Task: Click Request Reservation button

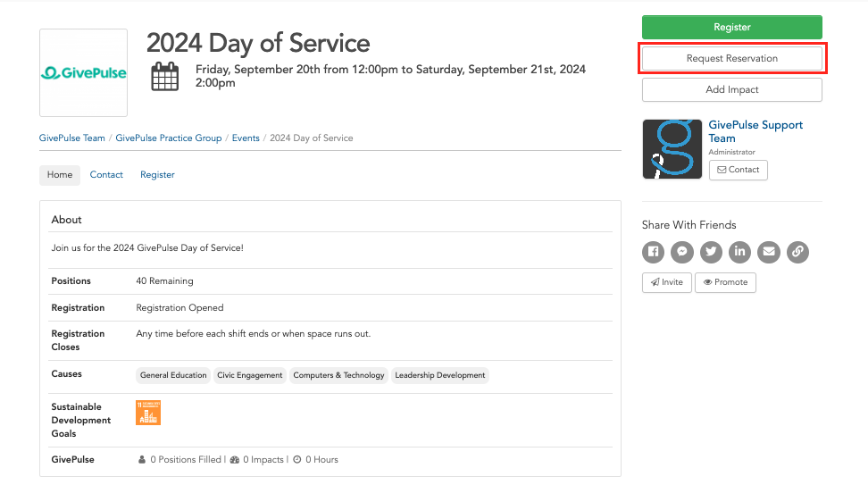Action: tap(732, 58)
